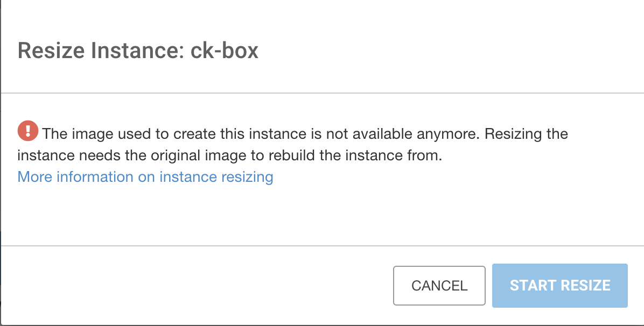Image resolution: width=644 pixels, height=326 pixels.
Task: Click the divider line above the footer buttons
Action: tap(322, 246)
